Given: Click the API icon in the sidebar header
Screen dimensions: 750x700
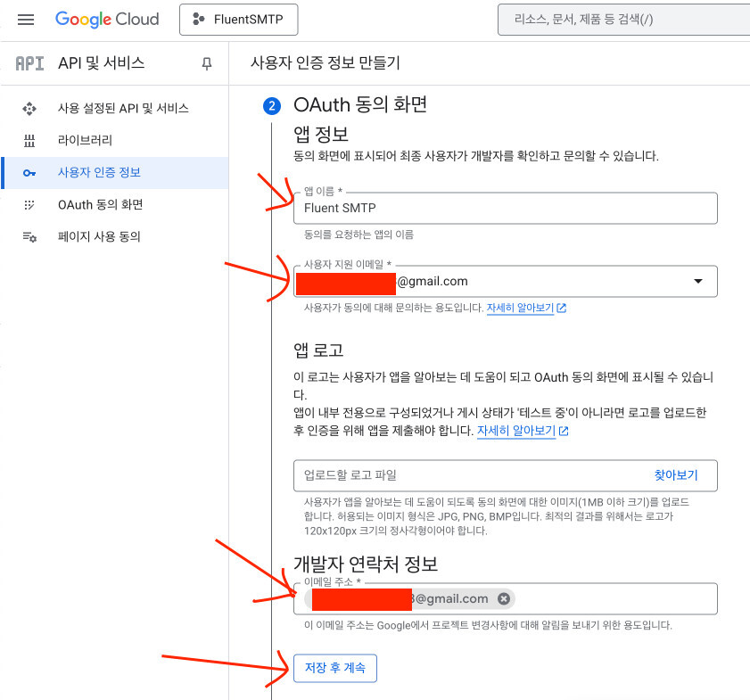Looking at the screenshot, I should (x=29, y=63).
